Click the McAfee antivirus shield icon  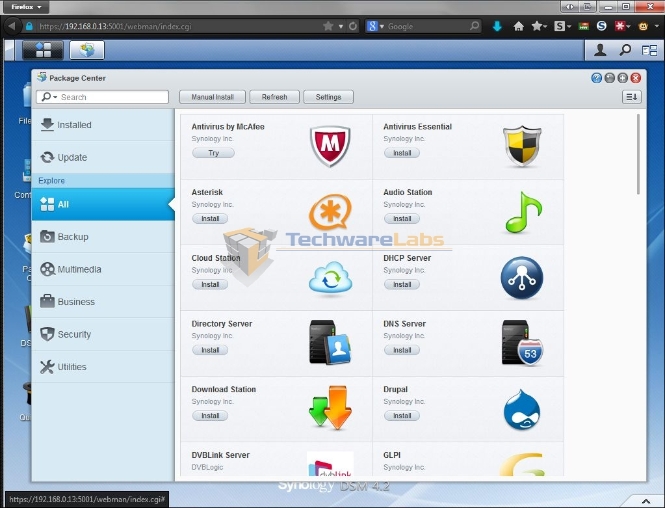tap(330, 146)
